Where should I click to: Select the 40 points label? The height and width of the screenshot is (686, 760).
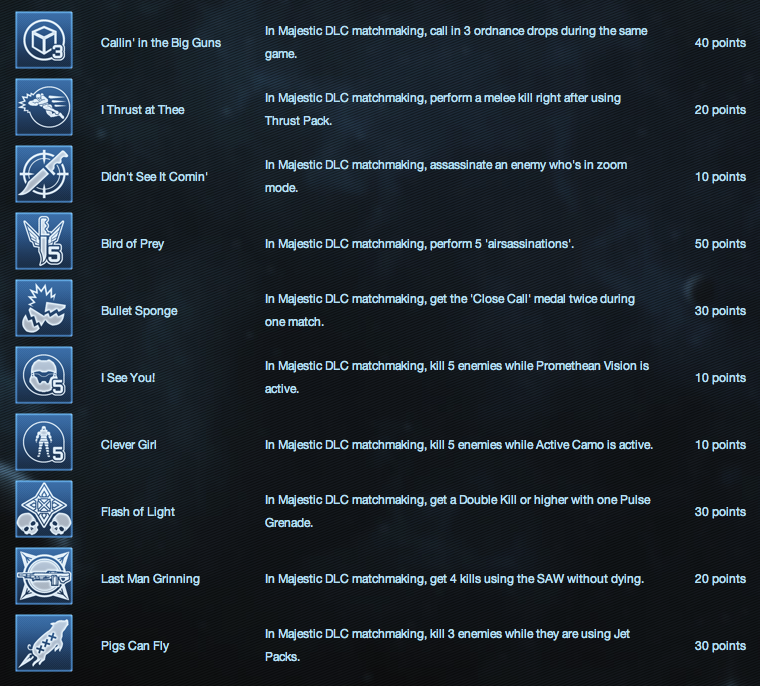[720, 43]
